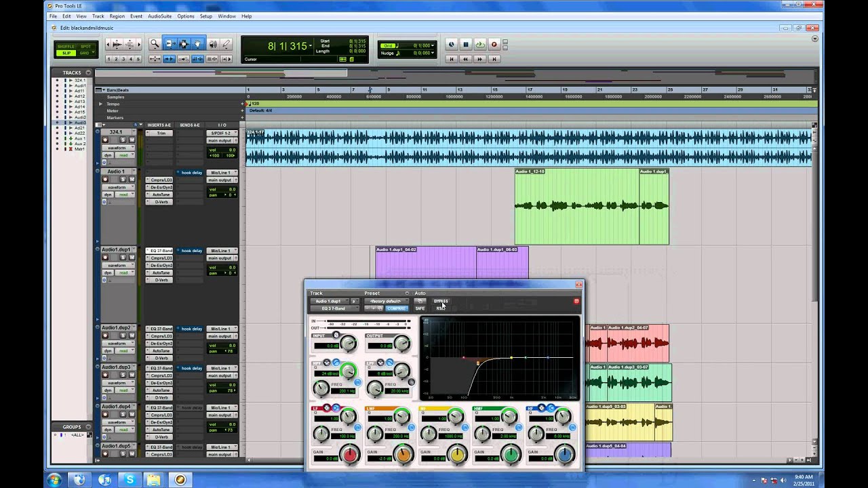Image resolution: width=868 pixels, height=488 pixels.
Task: Click the Go to End transport button
Action: click(494, 59)
